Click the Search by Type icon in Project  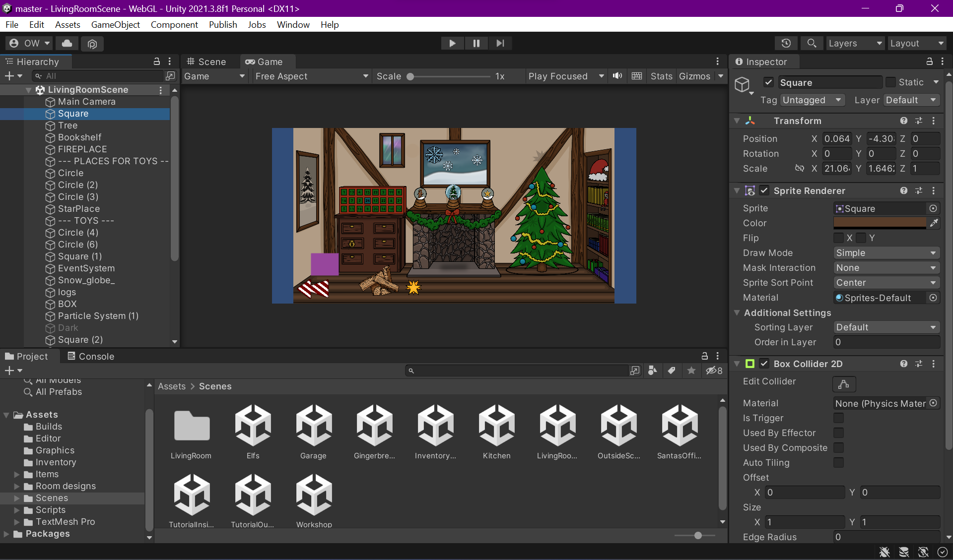653,371
